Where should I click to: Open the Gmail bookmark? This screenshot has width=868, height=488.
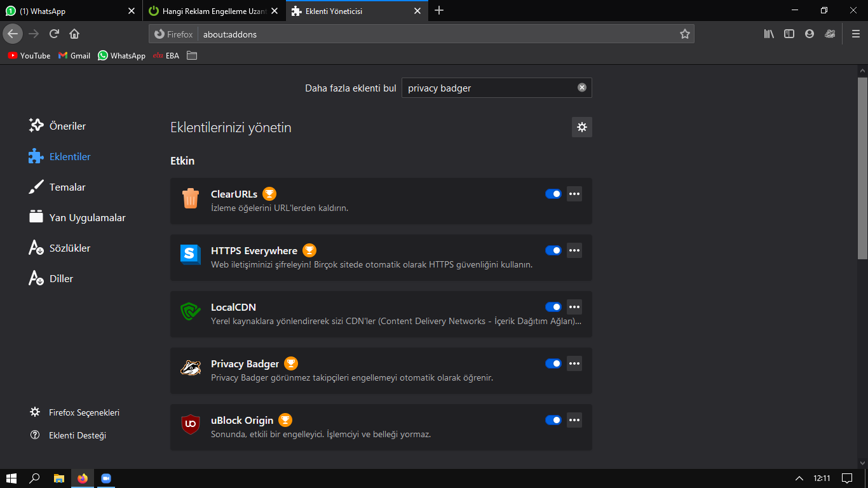tap(74, 55)
